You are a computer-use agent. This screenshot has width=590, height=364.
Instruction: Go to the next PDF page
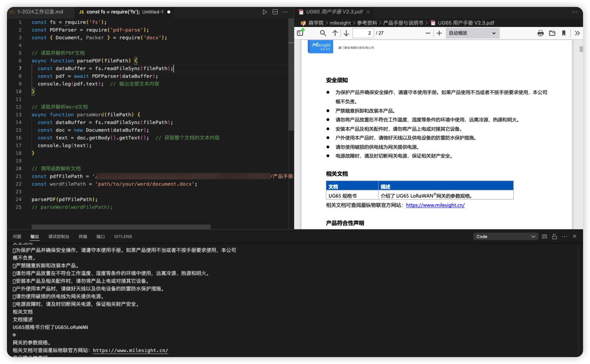click(346, 33)
